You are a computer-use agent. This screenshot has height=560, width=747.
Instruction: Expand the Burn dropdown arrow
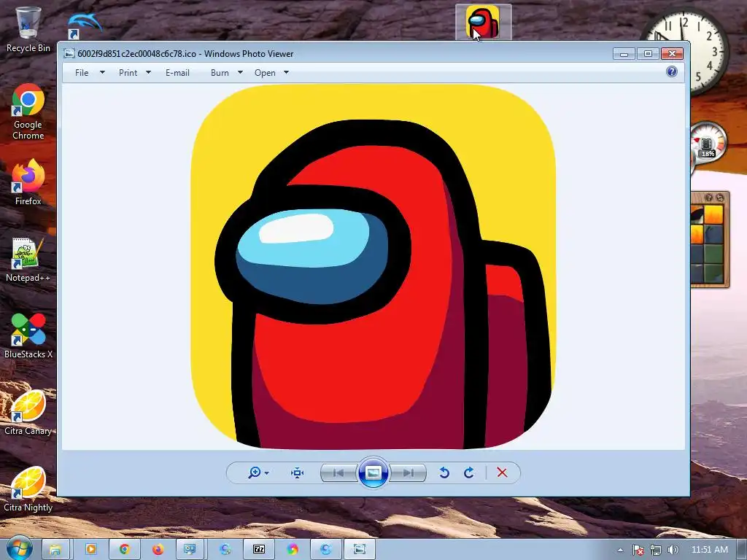pos(240,73)
